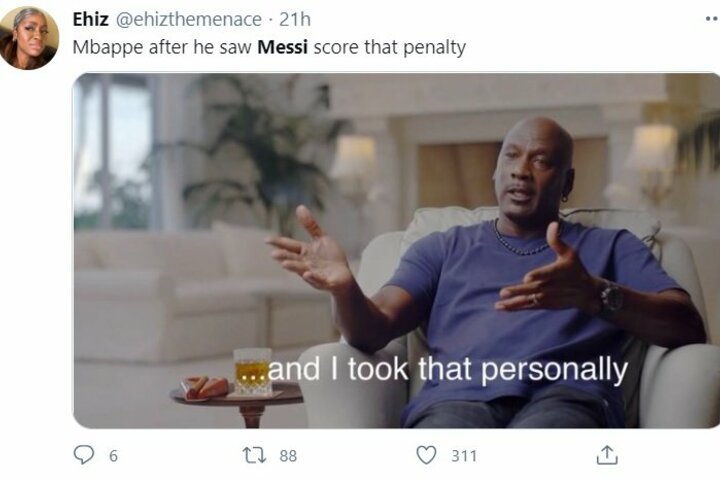This screenshot has height=480, width=720.
Task: Click the 21h timestamp
Action: coord(295,19)
